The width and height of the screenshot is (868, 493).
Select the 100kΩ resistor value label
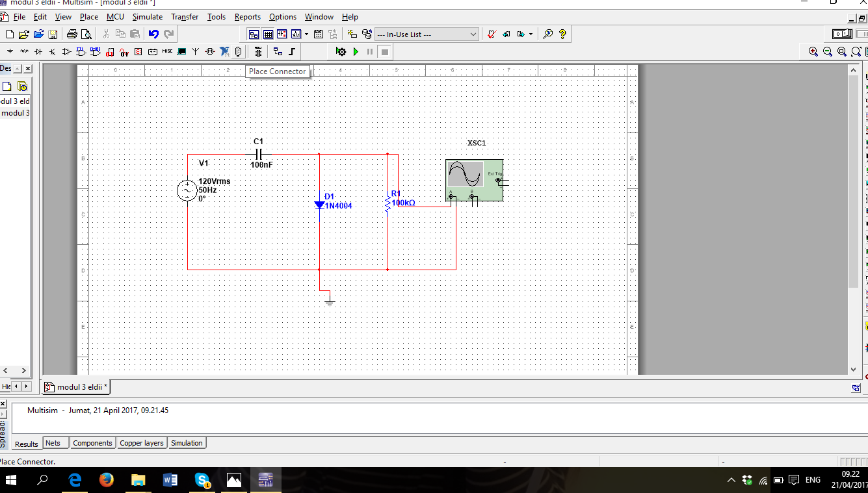click(403, 203)
